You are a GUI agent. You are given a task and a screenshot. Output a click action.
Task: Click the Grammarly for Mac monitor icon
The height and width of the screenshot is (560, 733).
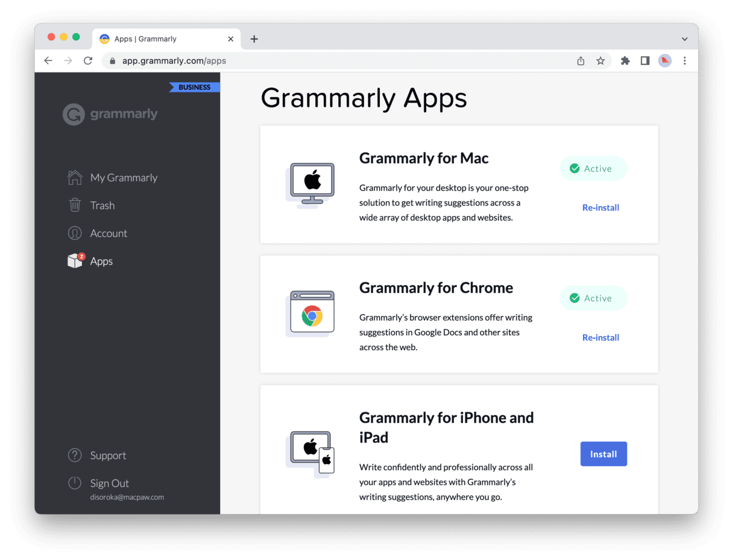(309, 185)
